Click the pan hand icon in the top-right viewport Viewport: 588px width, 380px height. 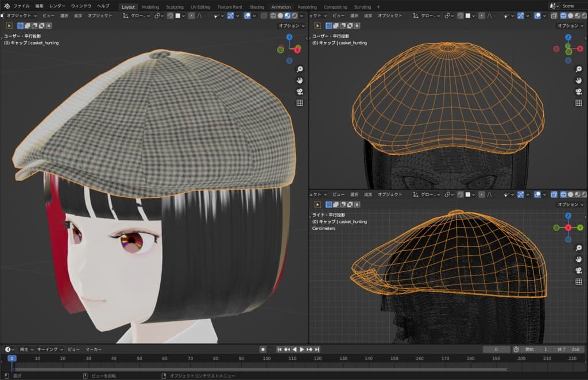pos(579,80)
